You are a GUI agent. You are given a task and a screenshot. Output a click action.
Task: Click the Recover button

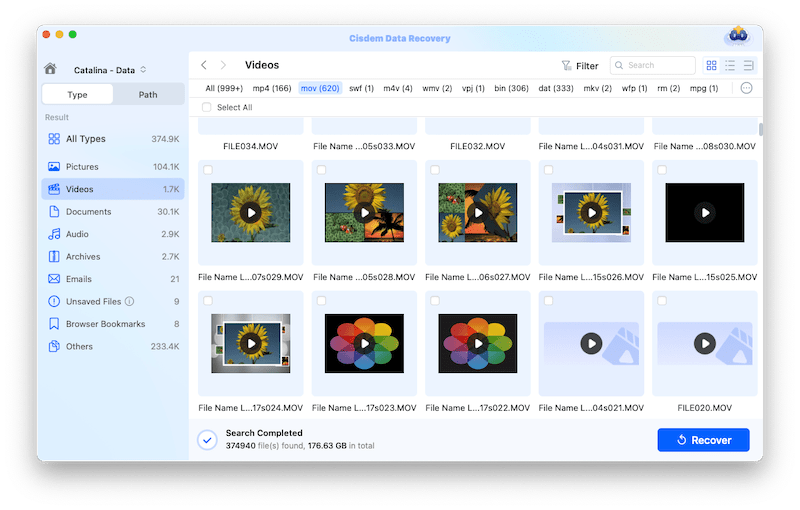[703, 440]
